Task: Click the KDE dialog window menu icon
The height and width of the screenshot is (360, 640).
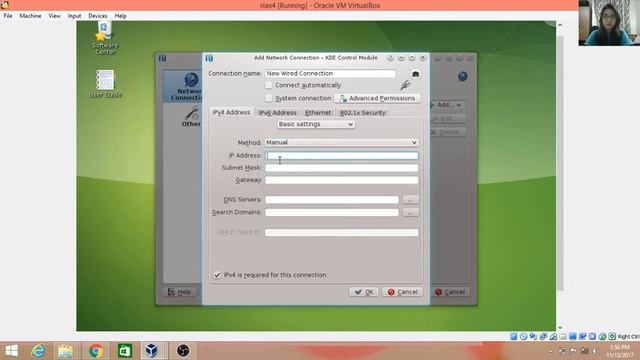Action: (209, 58)
